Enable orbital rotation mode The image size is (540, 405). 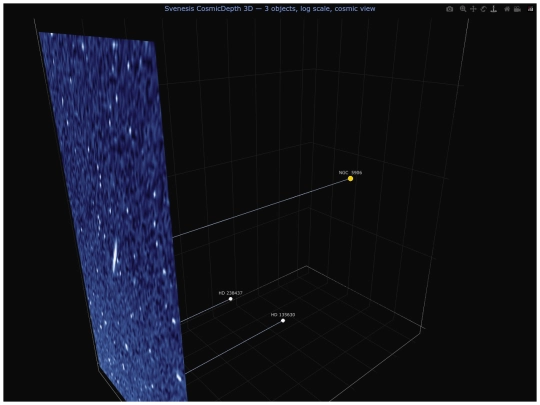point(483,9)
